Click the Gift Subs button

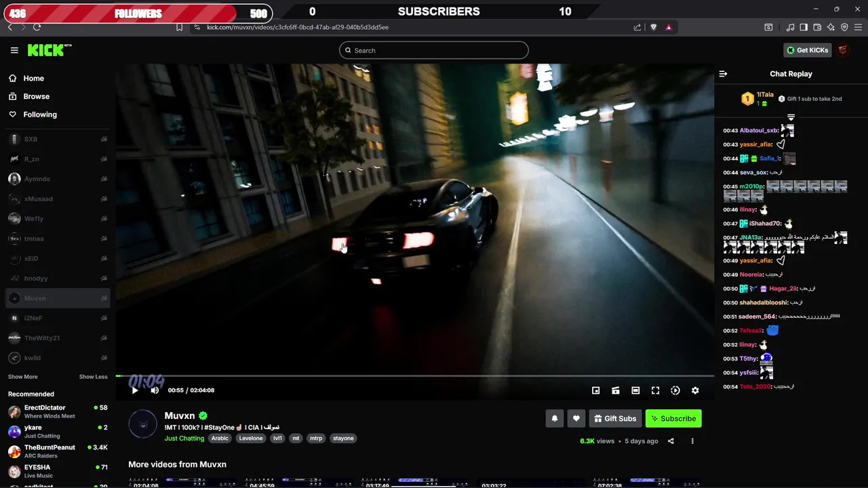615,418
